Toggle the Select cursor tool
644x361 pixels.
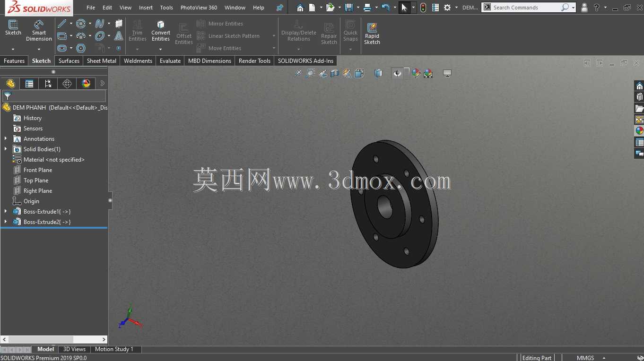tap(404, 8)
